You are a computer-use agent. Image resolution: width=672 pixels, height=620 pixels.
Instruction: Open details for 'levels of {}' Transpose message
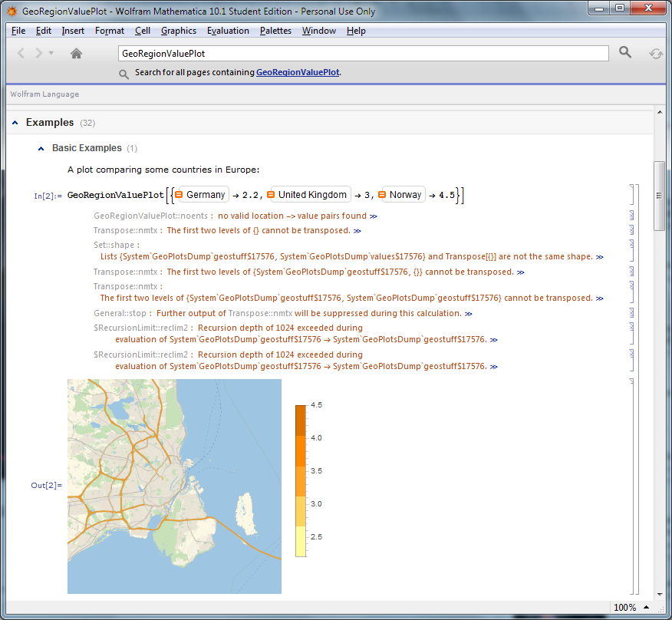pyautogui.click(x=357, y=231)
